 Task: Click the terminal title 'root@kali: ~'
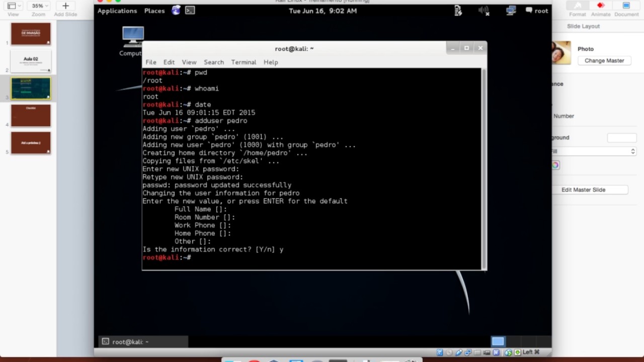click(294, 49)
